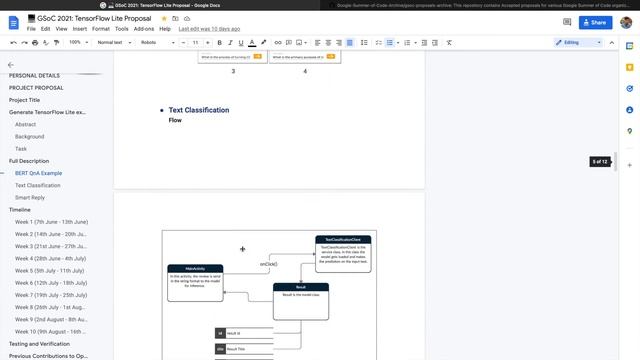Go to Text Classification in outline

[38, 185]
